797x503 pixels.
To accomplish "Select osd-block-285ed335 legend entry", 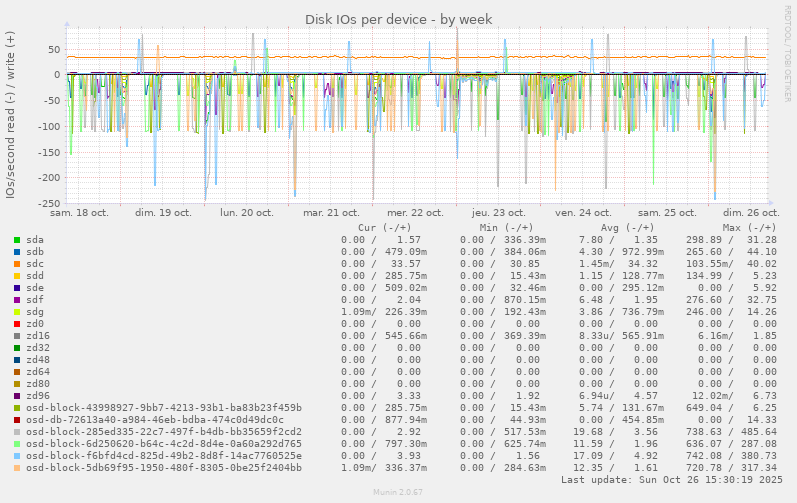I will (163, 432).
